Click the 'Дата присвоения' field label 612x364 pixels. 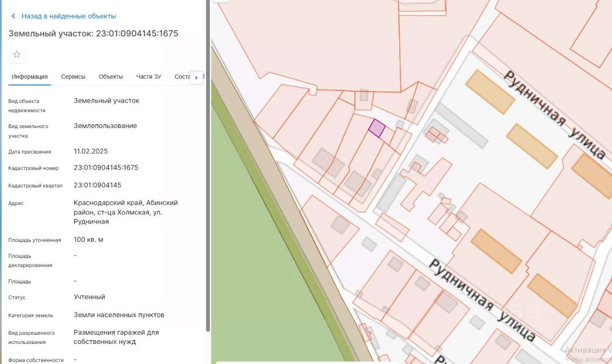pos(30,152)
